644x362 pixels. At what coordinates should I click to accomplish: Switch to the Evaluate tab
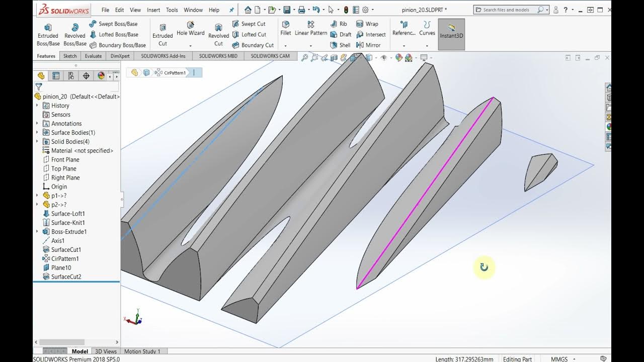[x=93, y=56]
